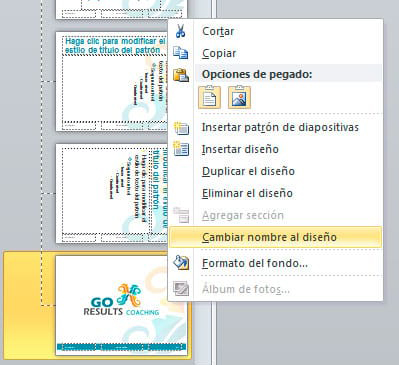Viewport: 399px width, 365px height.
Task: Select layout thumbnail with 'Haga clic para modificar' title
Action: pyautogui.click(x=111, y=82)
